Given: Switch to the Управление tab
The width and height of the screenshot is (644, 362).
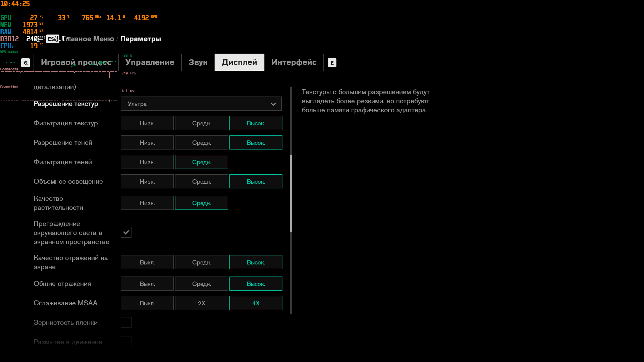Looking at the screenshot, I should click(150, 62).
